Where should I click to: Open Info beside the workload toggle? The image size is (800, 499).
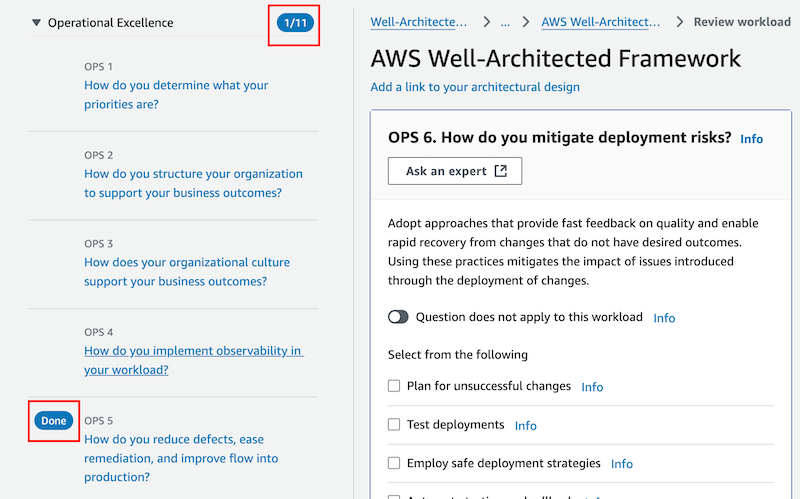(x=664, y=318)
